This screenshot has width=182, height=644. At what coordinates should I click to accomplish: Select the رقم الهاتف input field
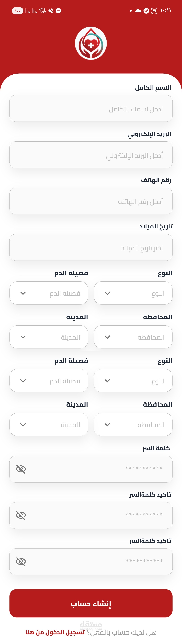pyautogui.click(x=91, y=201)
